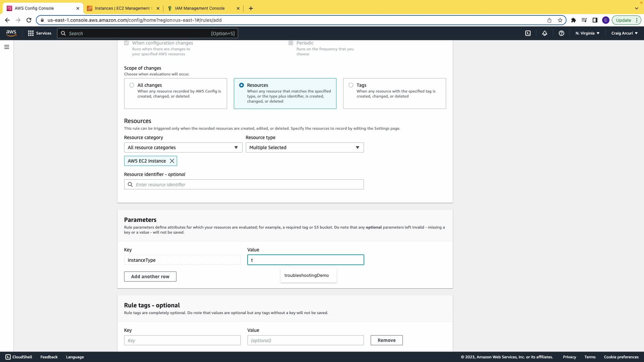Choose the Tags scope radio button
Screen dimensions: 644x362
point(351,85)
